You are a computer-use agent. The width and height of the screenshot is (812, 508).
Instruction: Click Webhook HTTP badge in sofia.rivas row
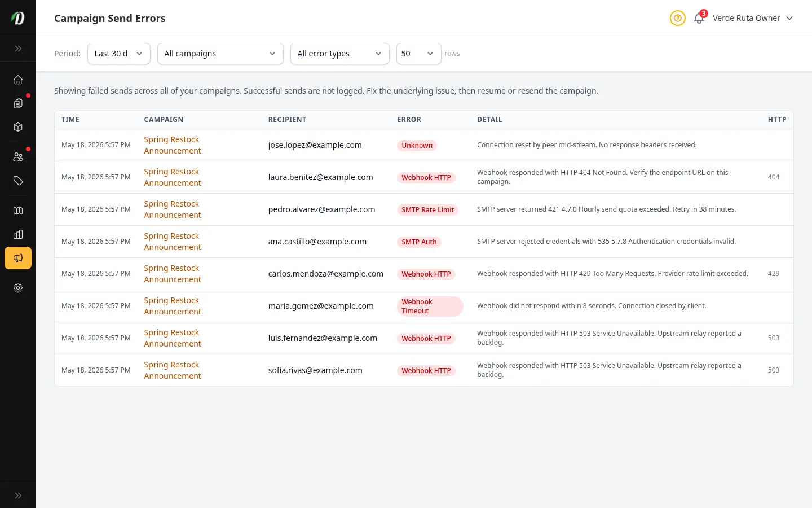(426, 371)
